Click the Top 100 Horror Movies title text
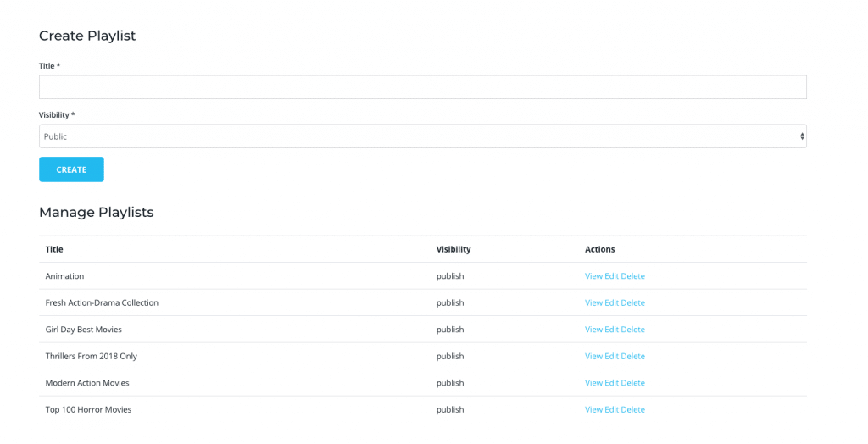The image size is (868, 444). (88, 409)
